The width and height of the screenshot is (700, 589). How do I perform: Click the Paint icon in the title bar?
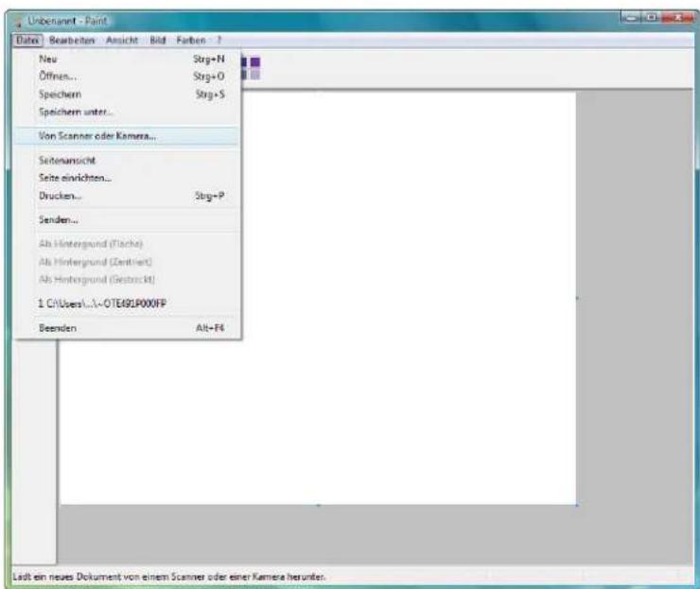[18, 22]
